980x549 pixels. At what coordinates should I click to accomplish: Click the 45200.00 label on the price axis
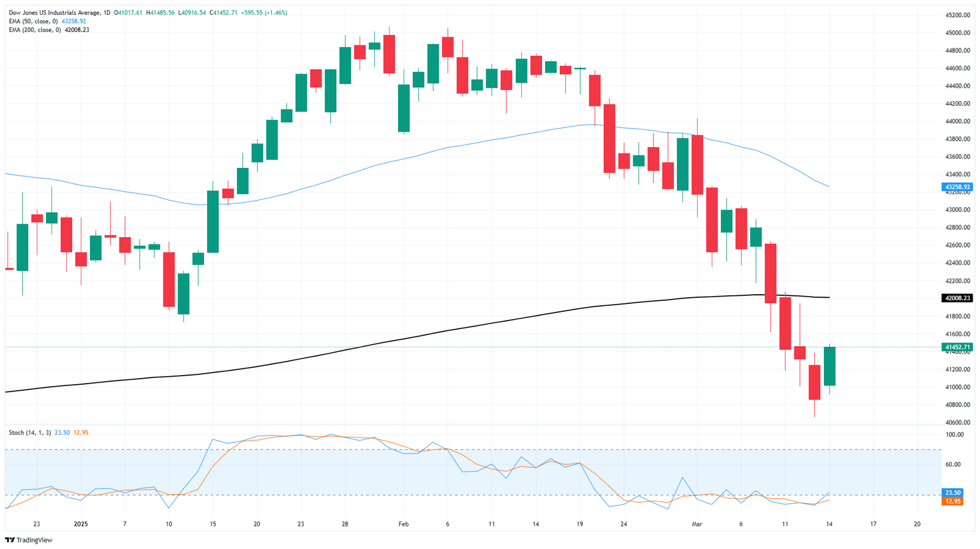[x=958, y=15]
